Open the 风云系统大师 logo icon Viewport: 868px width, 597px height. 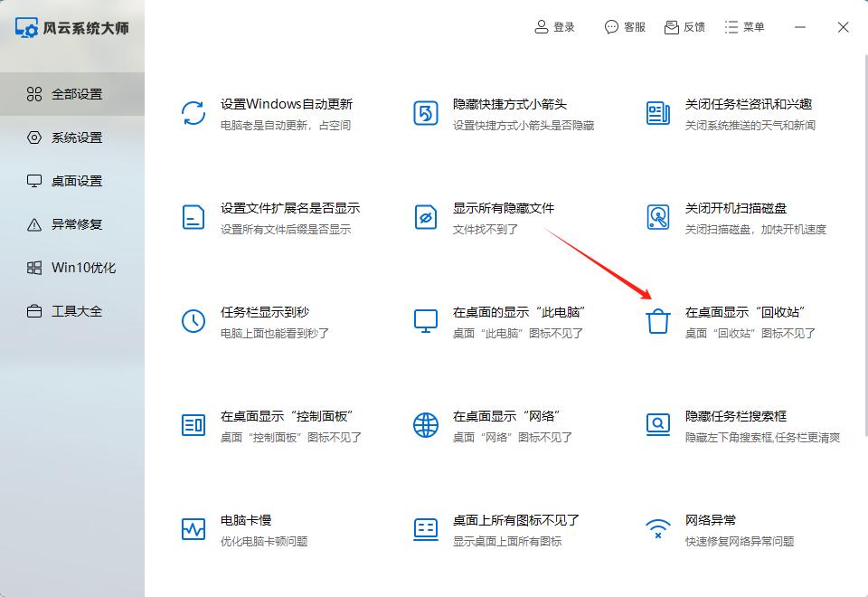(25, 27)
